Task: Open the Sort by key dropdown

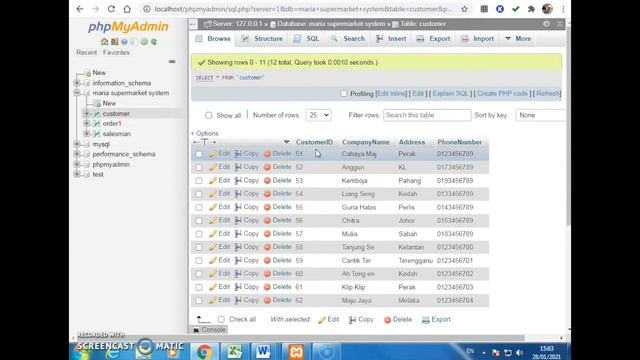Action: click(541, 115)
